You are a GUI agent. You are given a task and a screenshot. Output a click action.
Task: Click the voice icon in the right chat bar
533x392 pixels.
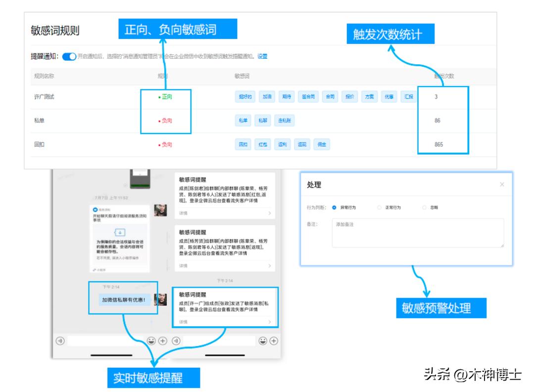pos(175,341)
